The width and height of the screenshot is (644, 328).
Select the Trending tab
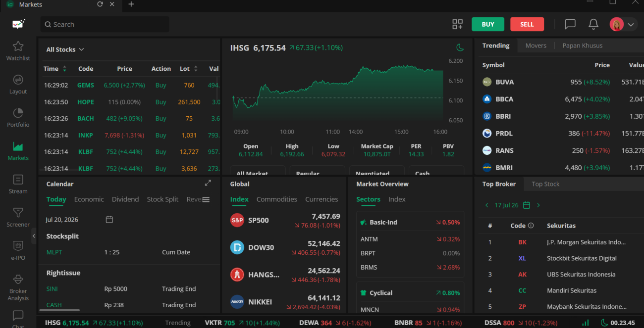coord(496,46)
